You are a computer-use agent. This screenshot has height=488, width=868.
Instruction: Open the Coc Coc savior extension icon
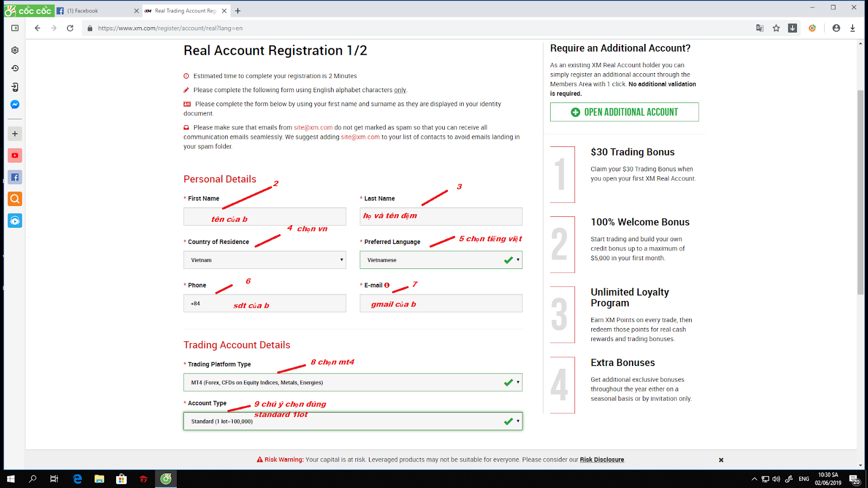812,28
